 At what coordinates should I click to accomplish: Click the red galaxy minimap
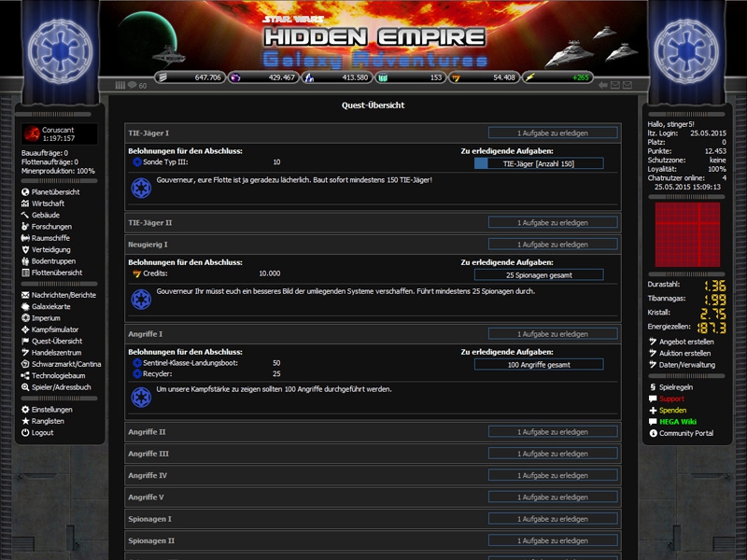pos(687,234)
